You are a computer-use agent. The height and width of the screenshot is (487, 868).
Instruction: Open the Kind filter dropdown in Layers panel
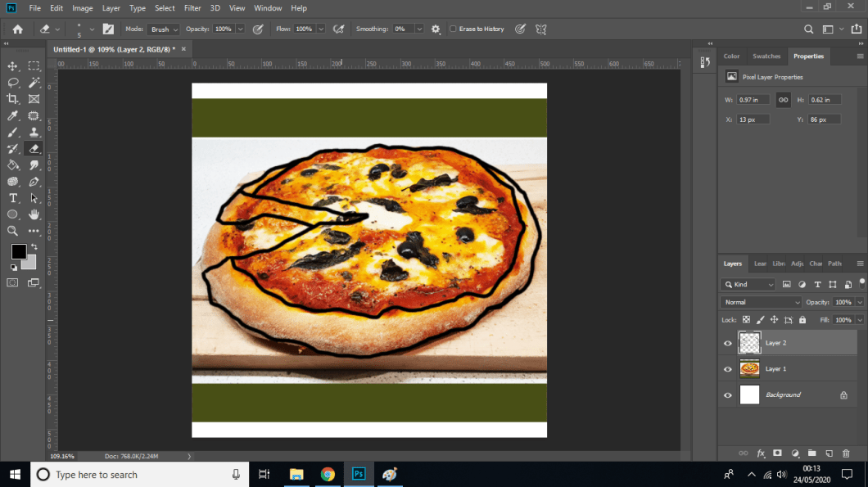[748, 284]
